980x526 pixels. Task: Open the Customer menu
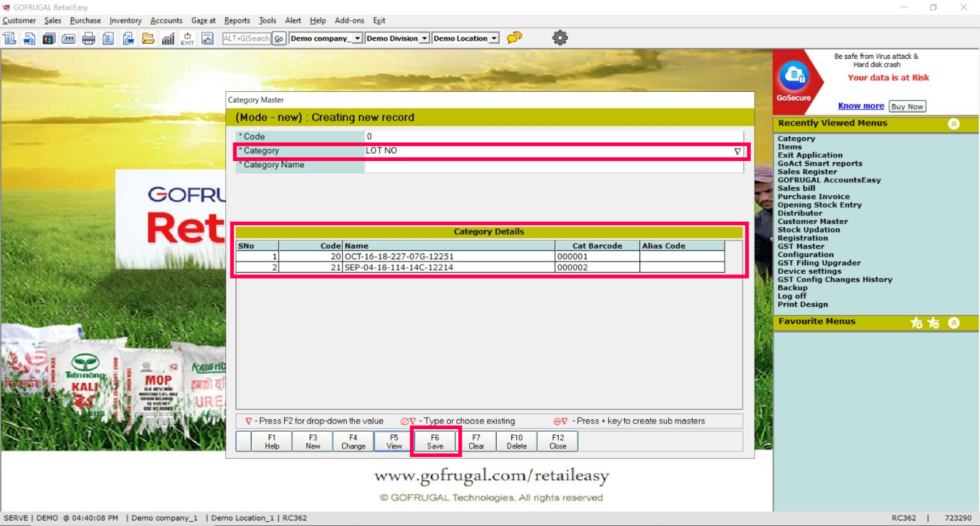[19, 21]
